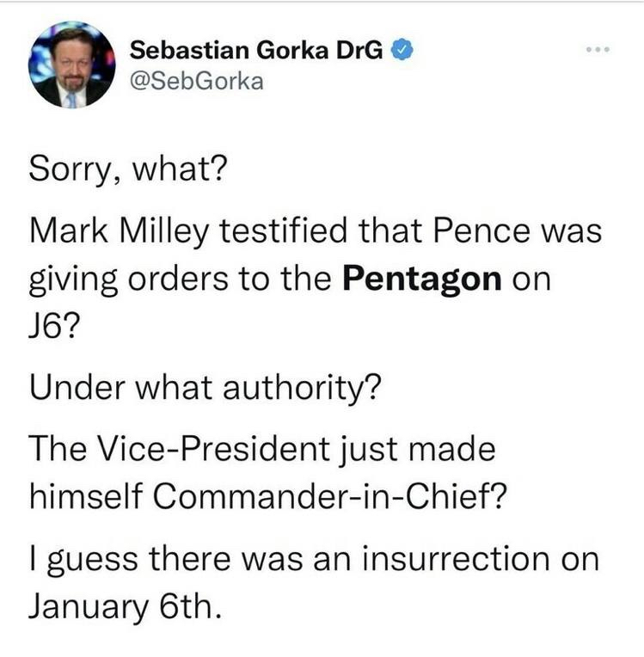Screen dimensions: 644x657
Task: Click the words 'giving orders' in tweet
Action: [x=129, y=279]
